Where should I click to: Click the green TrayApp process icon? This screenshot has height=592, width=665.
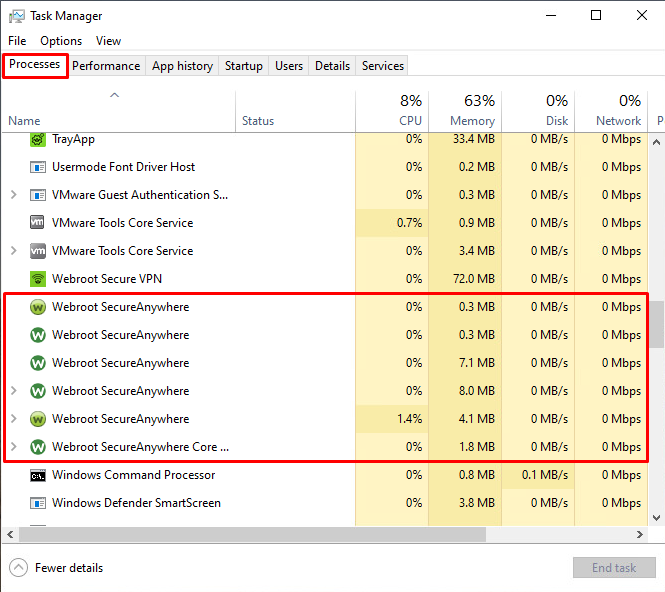[38, 139]
